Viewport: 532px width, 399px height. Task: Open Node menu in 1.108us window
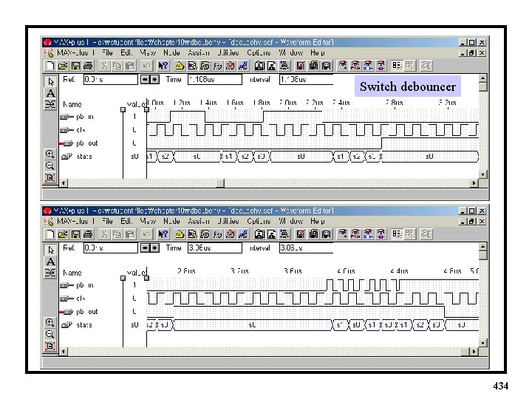point(171,53)
